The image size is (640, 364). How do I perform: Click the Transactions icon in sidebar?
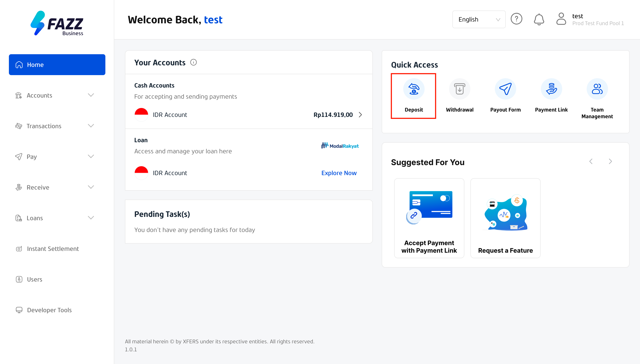click(19, 126)
